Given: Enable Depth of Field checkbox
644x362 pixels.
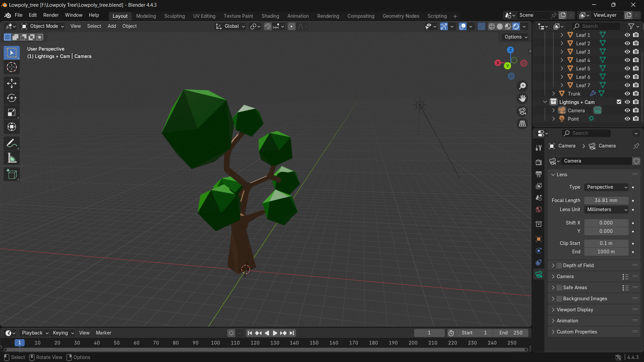Looking at the screenshot, I should point(559,265).
